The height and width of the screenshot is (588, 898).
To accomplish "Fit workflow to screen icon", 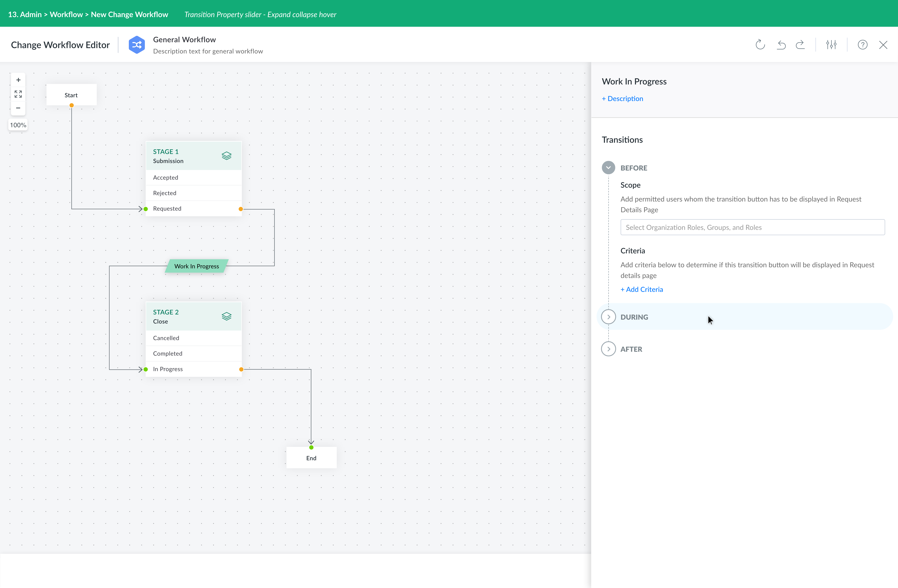I will (x=18, y=94).
